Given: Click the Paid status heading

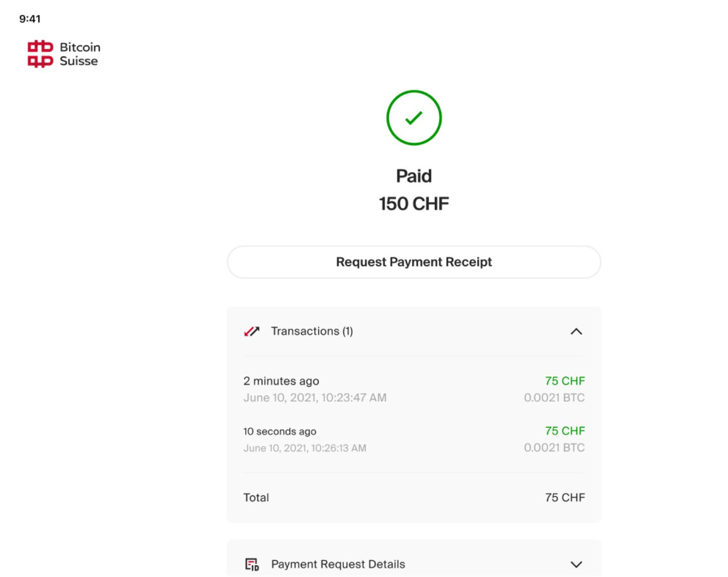Looking at the screenshot, I should [414, 176].
